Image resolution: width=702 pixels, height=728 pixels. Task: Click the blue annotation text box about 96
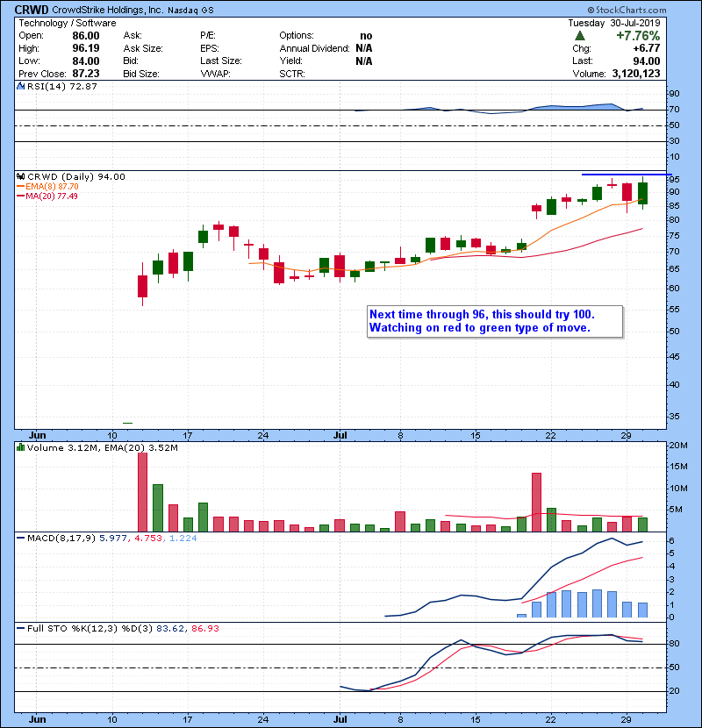click(x=495, y=321)
